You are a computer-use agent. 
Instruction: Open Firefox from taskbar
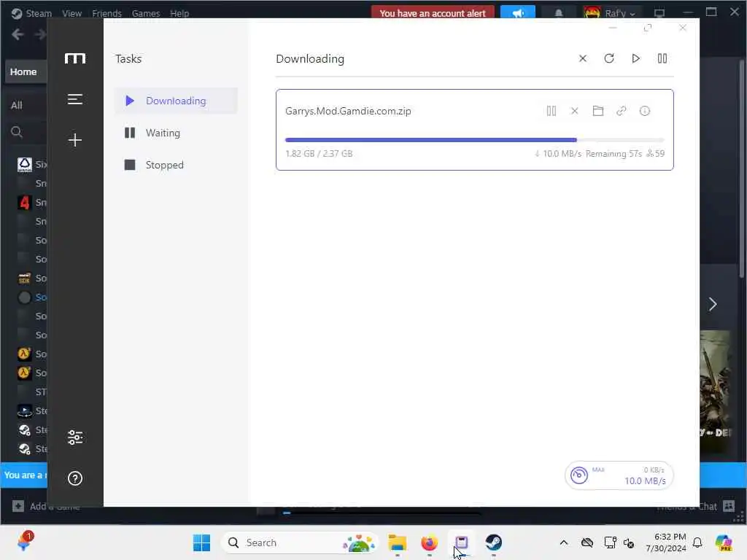pyautogui.click(x=429, y=542)
